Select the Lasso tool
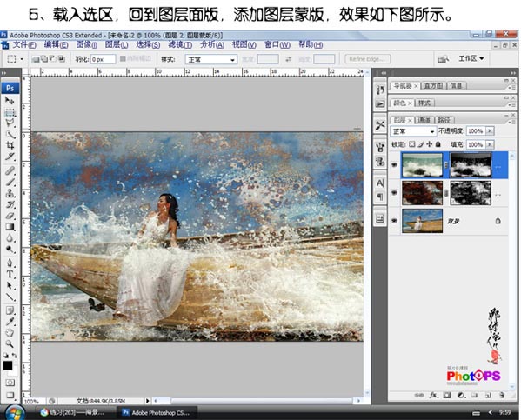The image size is (521, 420). click(x=10, y=123)
